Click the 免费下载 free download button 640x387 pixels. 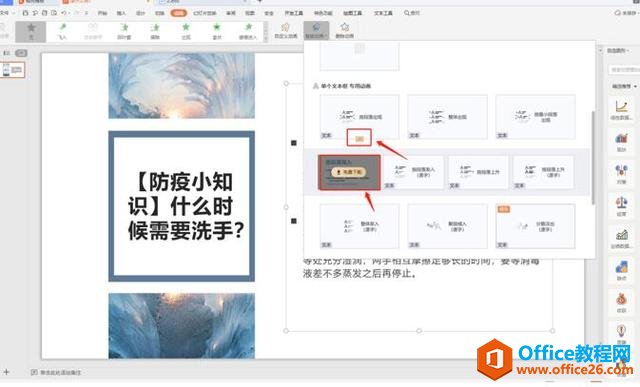click(x=349, y=172)
